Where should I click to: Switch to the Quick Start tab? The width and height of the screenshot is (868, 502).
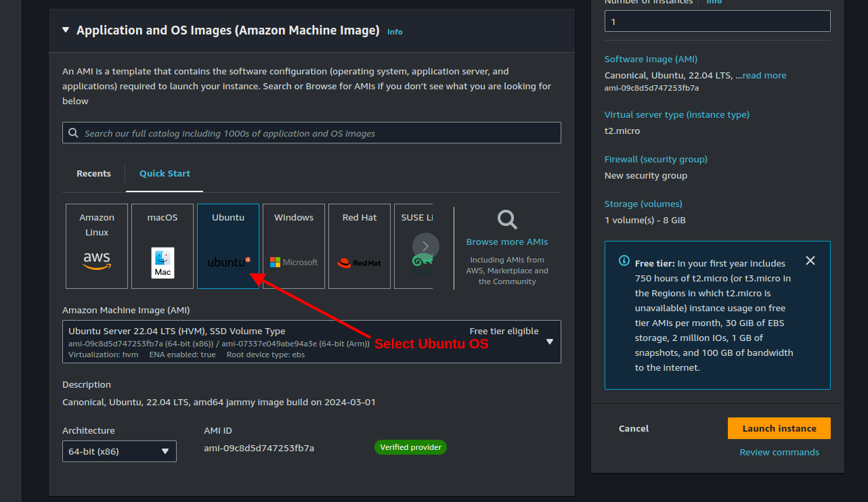pos(165,174)
